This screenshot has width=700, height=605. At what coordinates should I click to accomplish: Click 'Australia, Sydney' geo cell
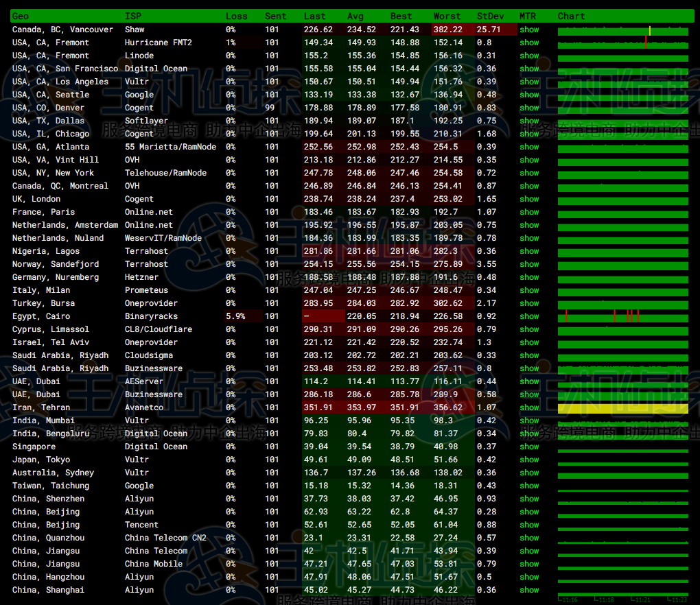[53, 472]
